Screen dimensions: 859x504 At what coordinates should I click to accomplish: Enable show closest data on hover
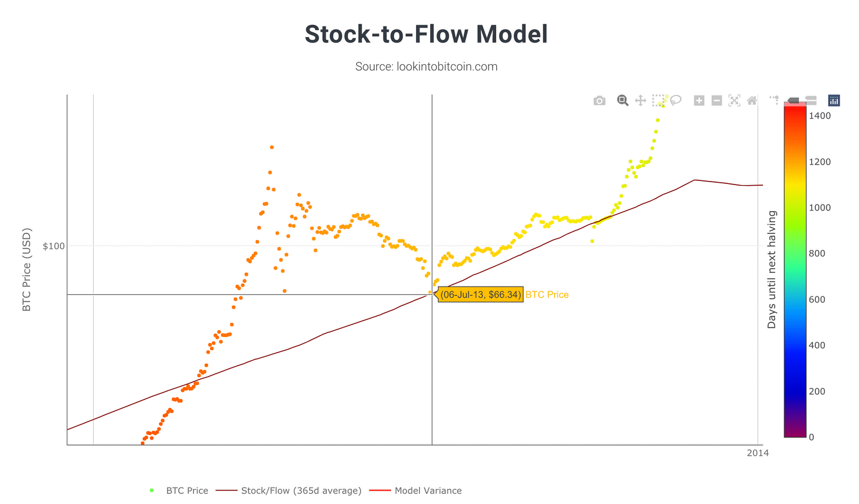(794, 101)
